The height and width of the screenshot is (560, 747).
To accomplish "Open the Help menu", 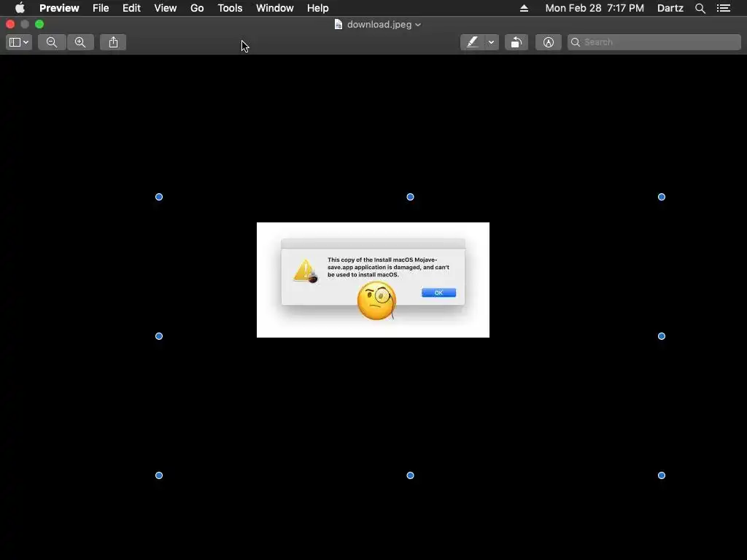I will click(x=318, y=8).
